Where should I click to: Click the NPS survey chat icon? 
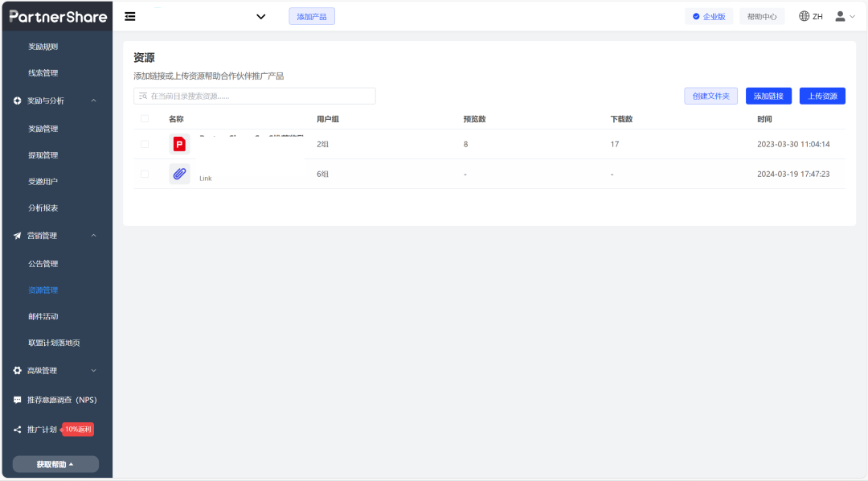pos(17,400)
